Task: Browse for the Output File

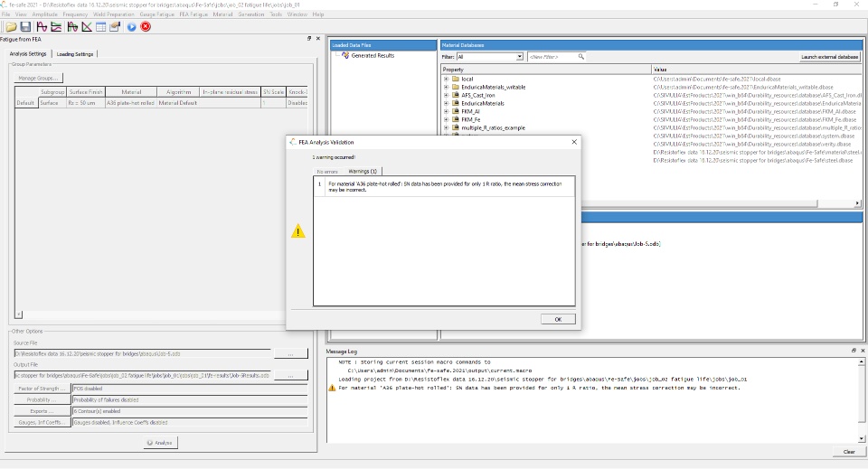Action: tap(290, 376)
